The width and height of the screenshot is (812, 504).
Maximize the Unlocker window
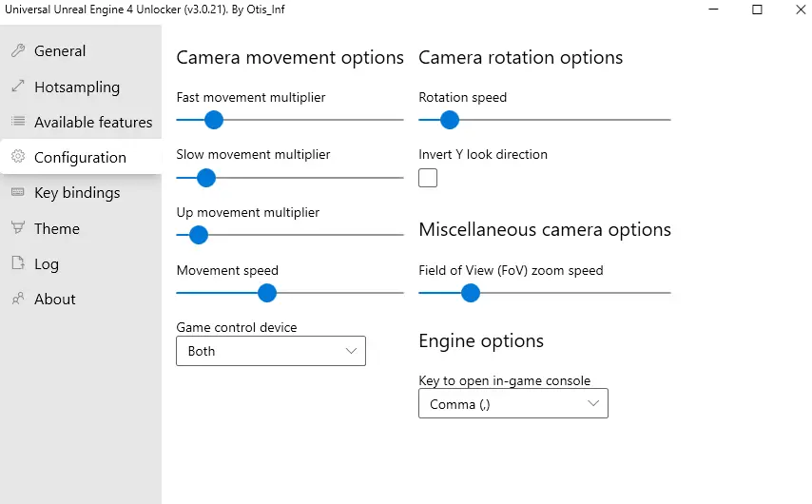(x=757, y=10)
